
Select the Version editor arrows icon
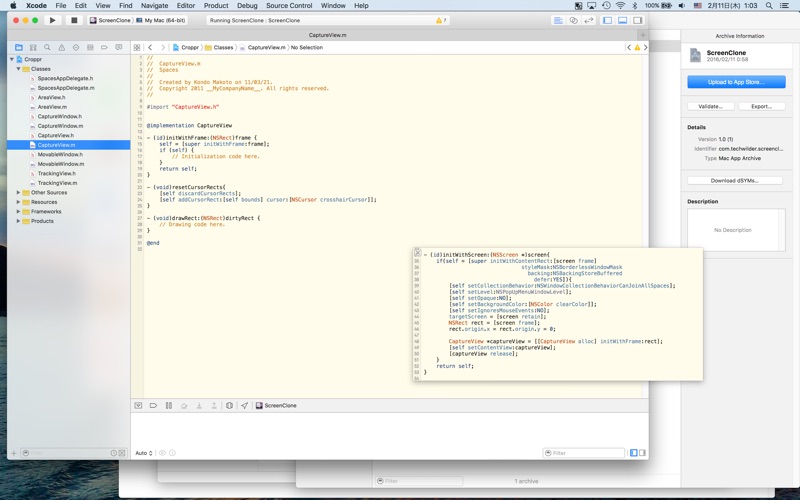click(x=589, y=20)
